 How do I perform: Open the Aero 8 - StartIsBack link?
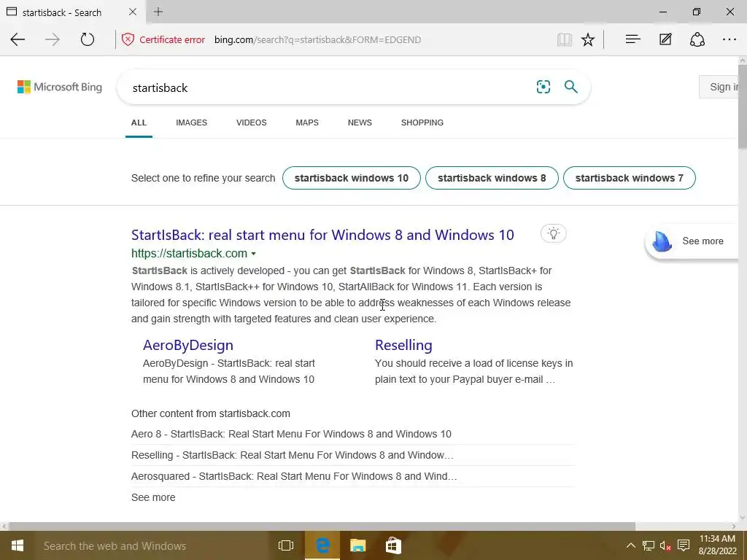pos(291,434)
